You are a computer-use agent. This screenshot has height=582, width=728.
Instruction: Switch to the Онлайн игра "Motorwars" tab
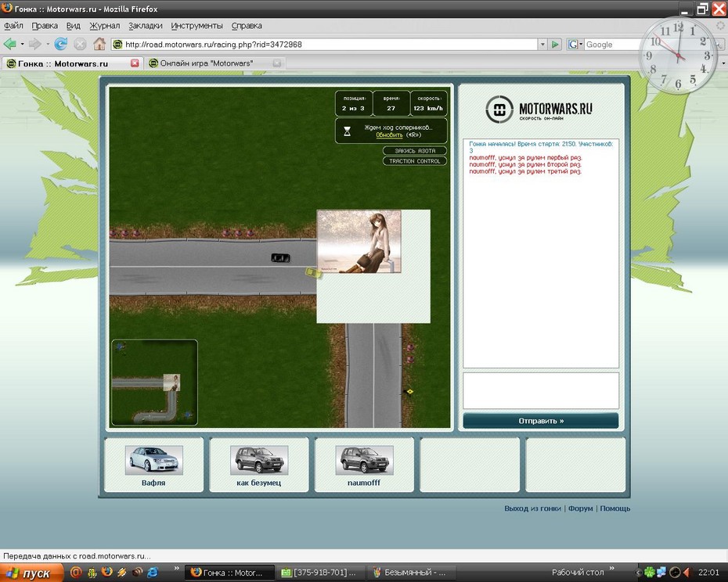pyautogui.click(x=214, y=63)
